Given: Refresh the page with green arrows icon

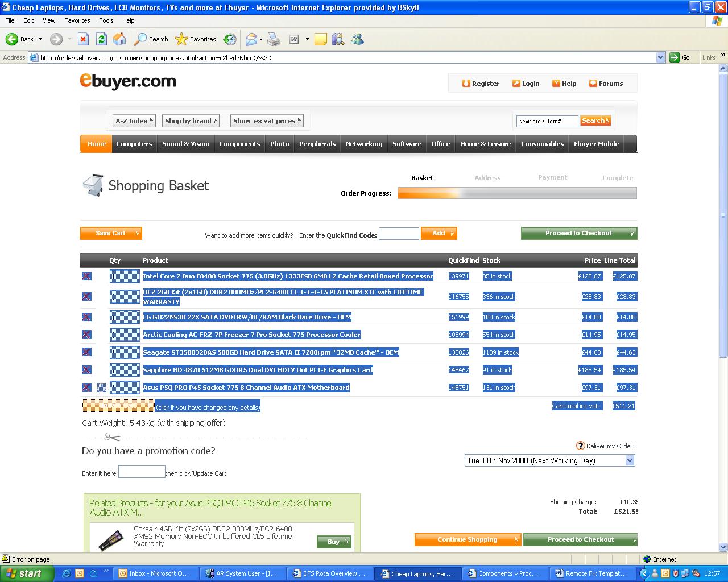Looking at the screenshot, I should [x=101, y=39].
